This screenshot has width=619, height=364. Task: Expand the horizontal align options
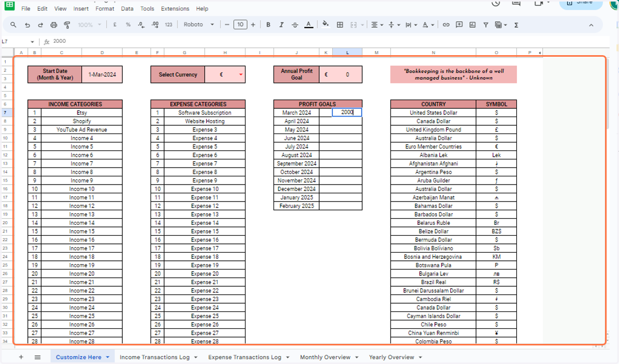(x=378, y=25)
